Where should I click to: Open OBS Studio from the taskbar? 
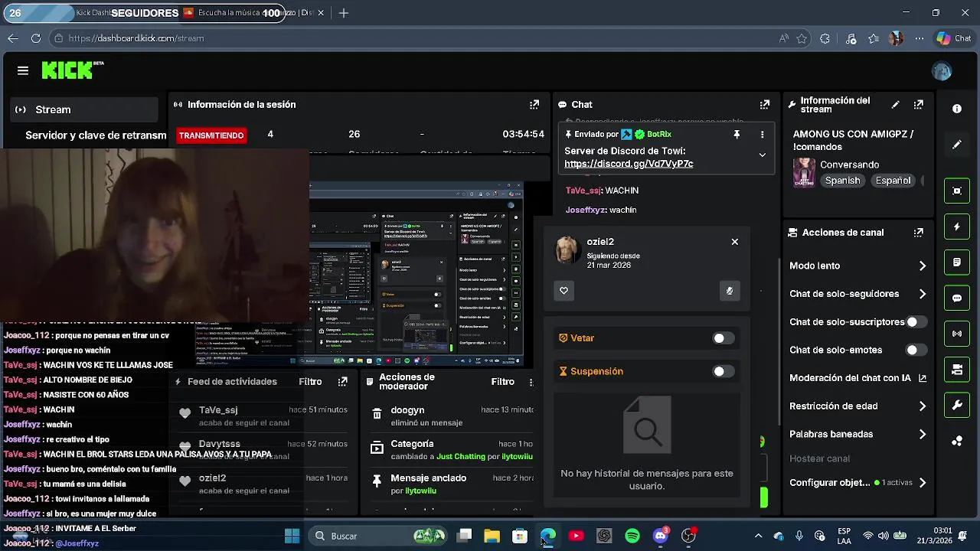tap(689, 536)
